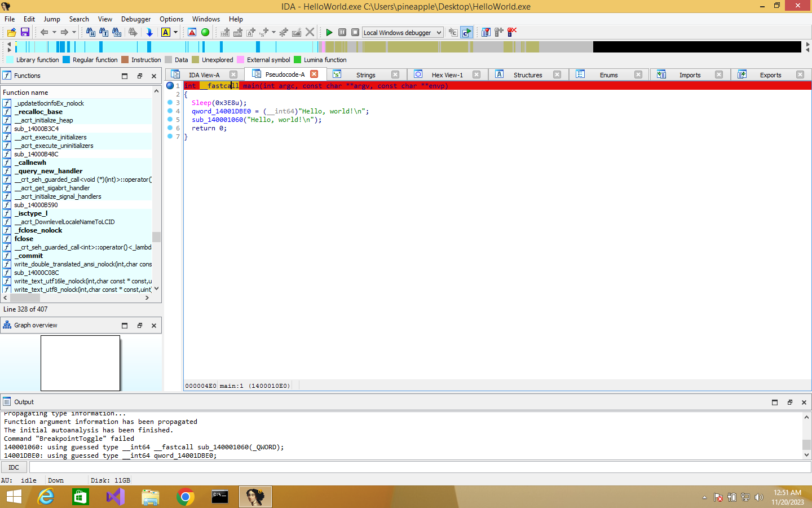Toggle breakpoint dot on line 3
Viewport: 812px width, 508px height.
(170, 103)
